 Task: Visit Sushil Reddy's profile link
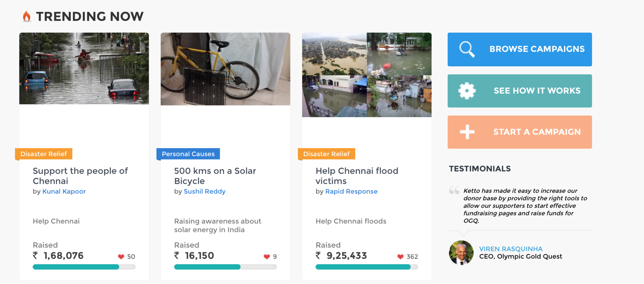point(205,191)
